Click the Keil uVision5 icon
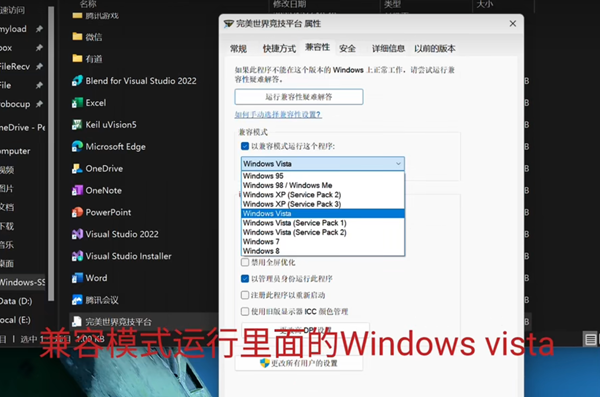 (x=77, y=124)
